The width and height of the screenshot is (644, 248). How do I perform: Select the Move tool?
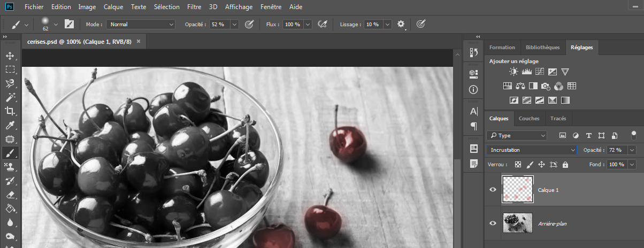[10, 56]
